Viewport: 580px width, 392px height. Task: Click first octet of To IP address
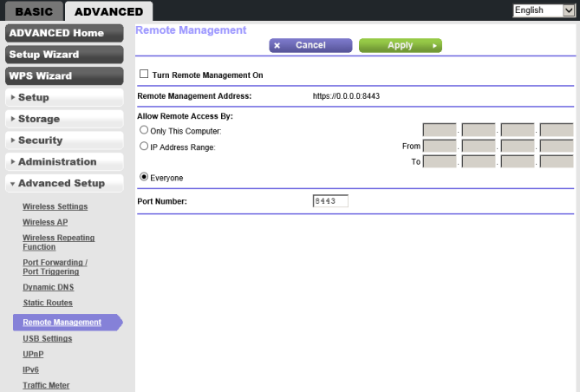click(x=440, y=161)
